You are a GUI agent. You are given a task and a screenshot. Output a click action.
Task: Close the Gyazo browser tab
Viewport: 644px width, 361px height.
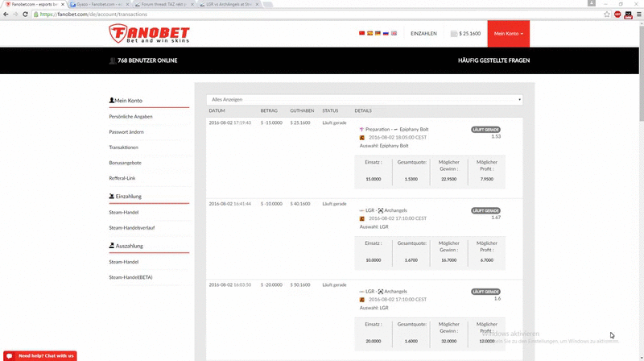(x=127, y=4)
